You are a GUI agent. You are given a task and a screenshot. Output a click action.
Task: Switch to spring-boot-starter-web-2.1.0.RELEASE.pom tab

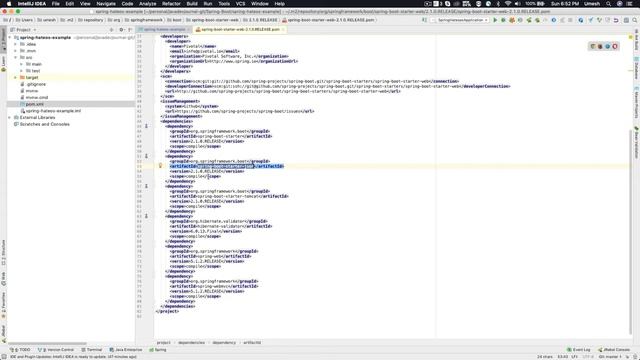240,29
